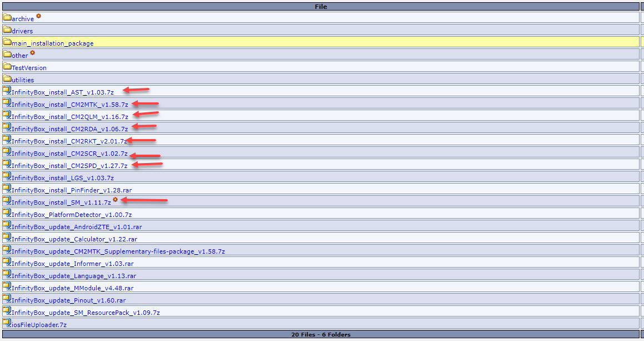This screenshot has height=341, width=644.
Task: Click the File column header
Action: pyautogui.click(x=321, y=7)
